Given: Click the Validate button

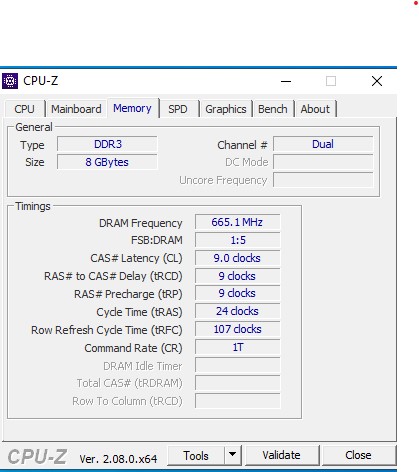Looking at the screenshot, I should 281,455.
